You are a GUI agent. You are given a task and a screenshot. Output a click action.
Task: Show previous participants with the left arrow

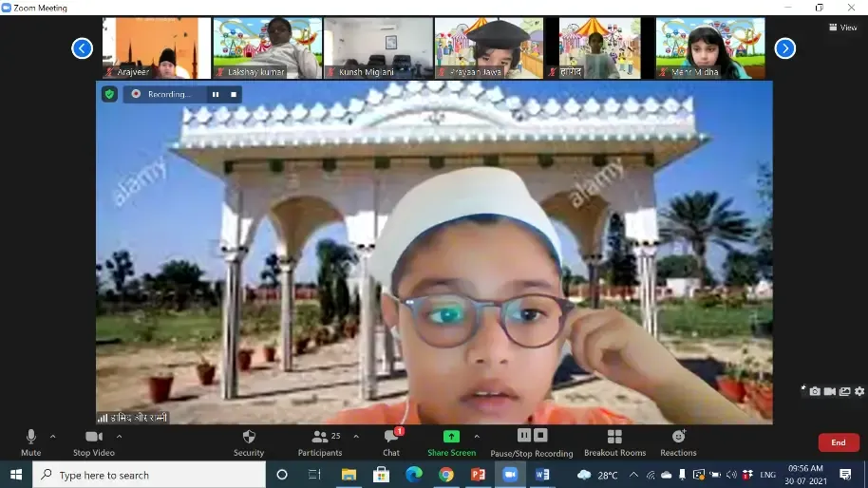point(83,47)
